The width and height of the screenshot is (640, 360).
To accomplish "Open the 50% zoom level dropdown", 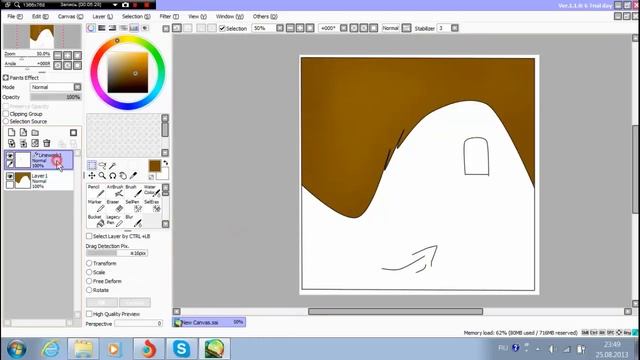I will (280, 28).
